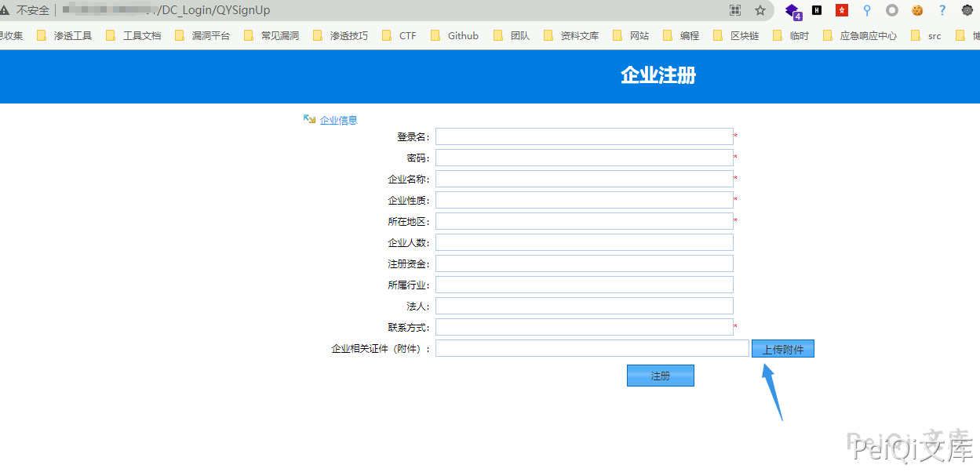
Task: Open the QR code icon in address bar
Action: (735, 10)
